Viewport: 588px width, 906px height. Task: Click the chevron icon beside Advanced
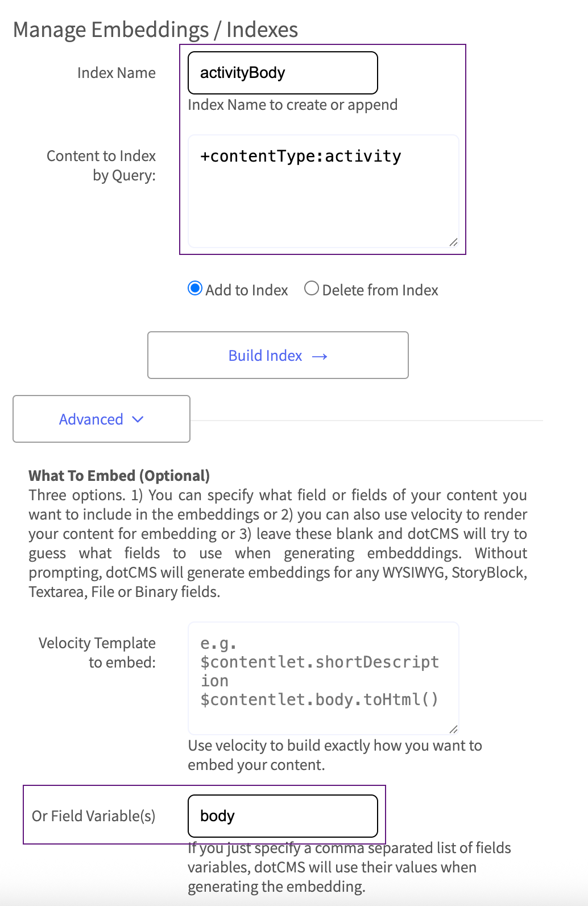[x=138, y=419]
